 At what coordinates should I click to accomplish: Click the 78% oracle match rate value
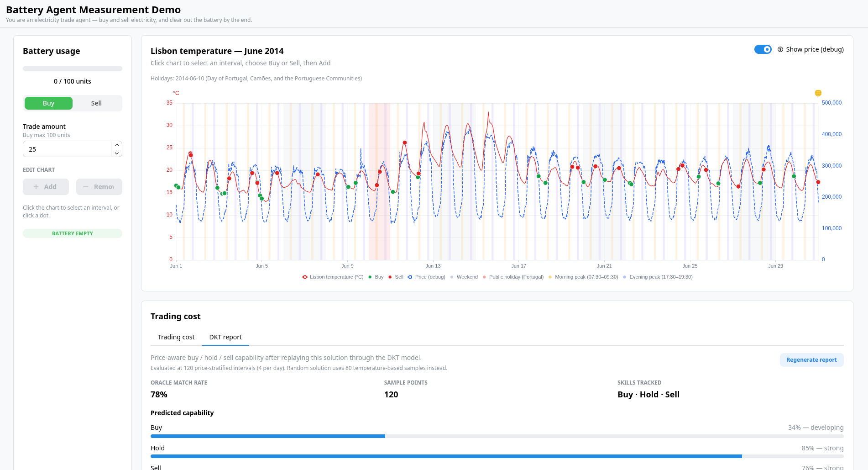159,395
